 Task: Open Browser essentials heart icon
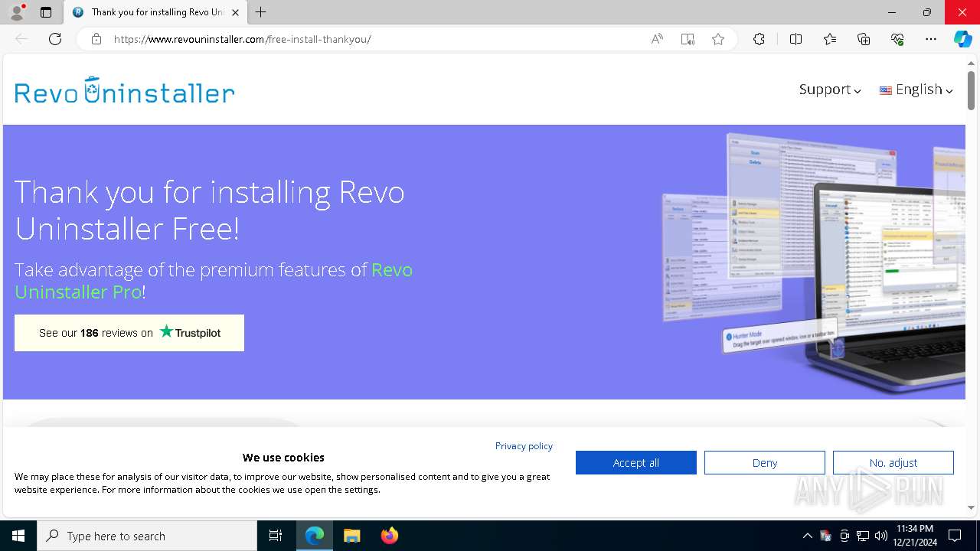(x=897, y=39)
